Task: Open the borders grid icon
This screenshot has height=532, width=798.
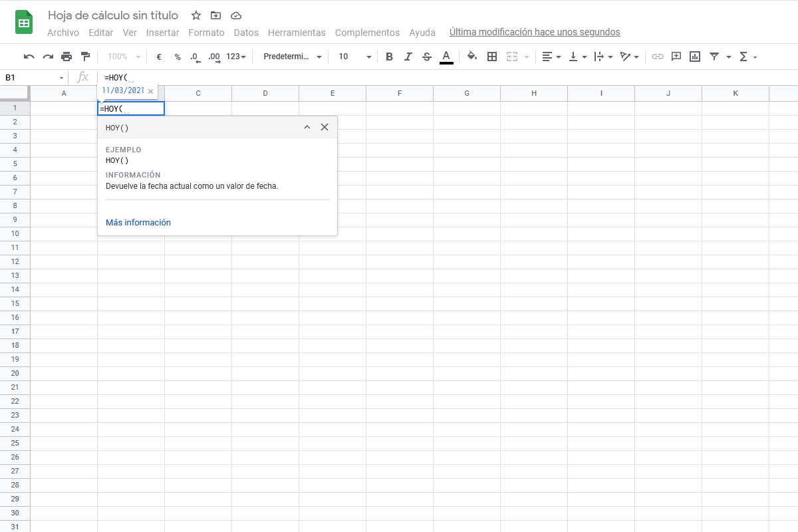Action: click(x=492, y=57)
